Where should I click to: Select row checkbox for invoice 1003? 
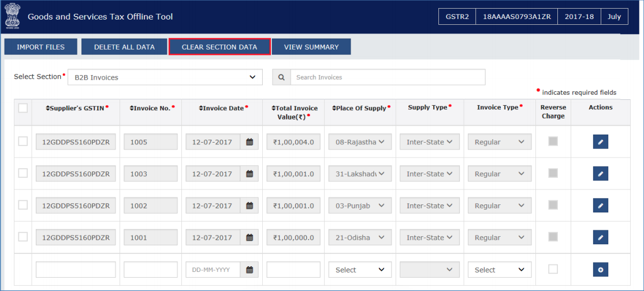pyautogui.click(x=23, y=173)
